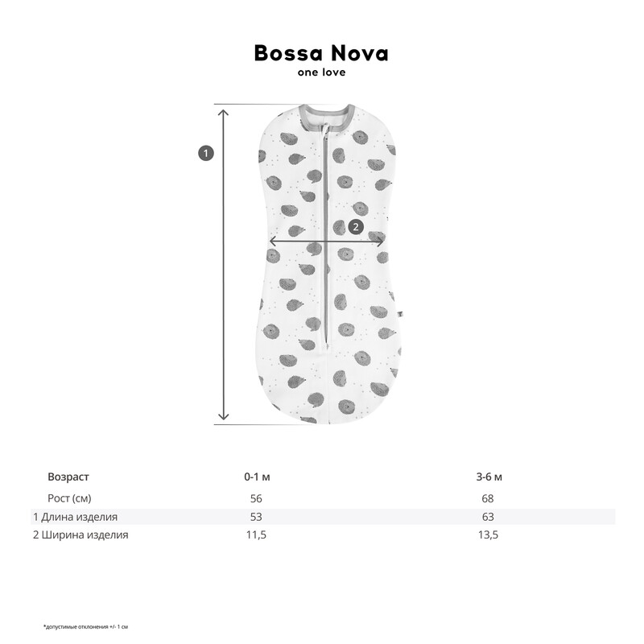Click the Возраст row label
This screenshot has height=644, width=644.
[x=68, y=477]
